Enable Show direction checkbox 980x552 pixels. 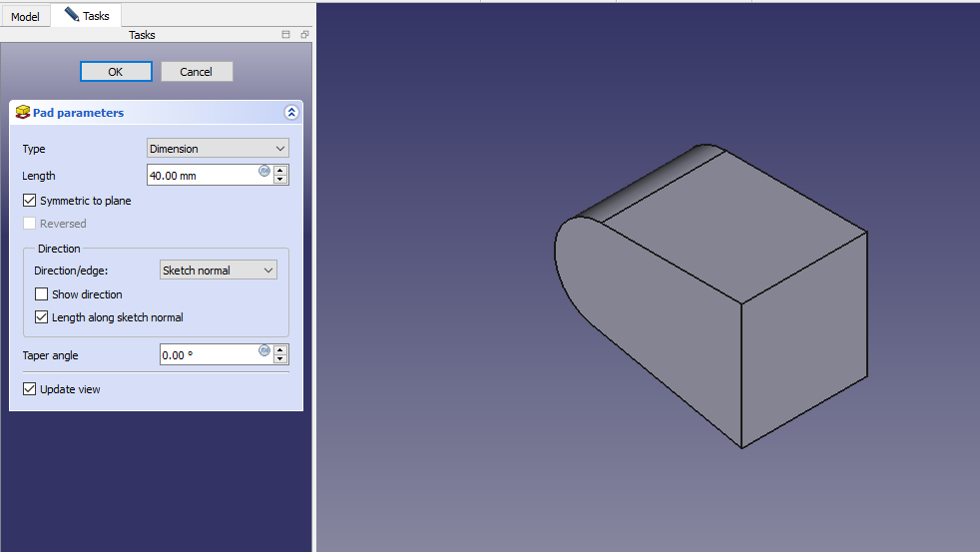point(41,293)
